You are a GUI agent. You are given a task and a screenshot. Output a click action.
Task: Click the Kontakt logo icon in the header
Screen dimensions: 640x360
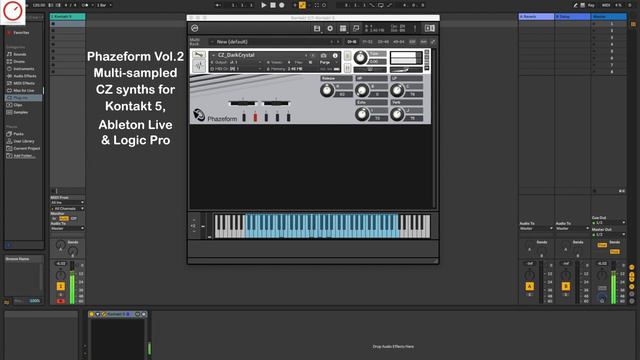click(195, 28)
